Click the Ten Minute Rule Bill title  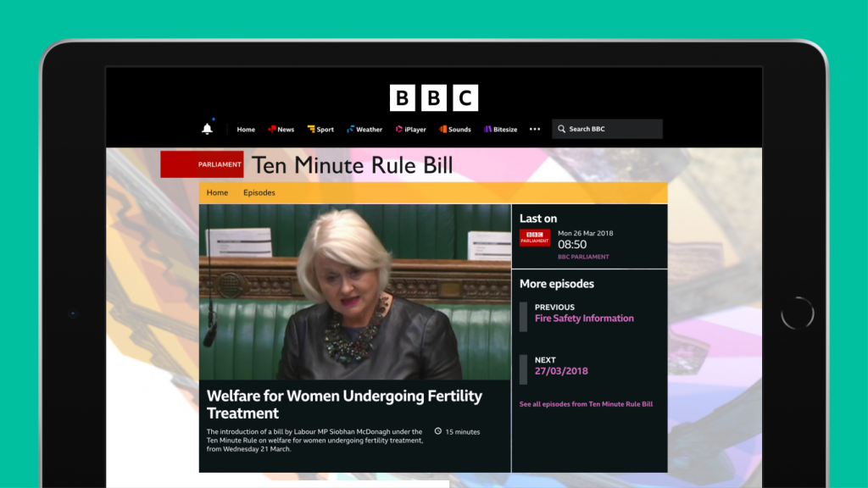click(x=352, y=165)
